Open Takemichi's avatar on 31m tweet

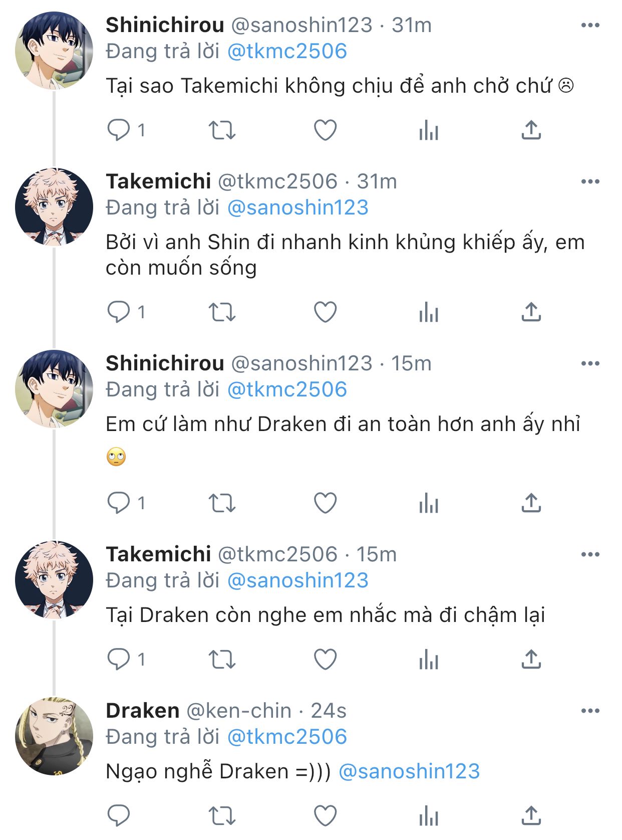[54, 207]
